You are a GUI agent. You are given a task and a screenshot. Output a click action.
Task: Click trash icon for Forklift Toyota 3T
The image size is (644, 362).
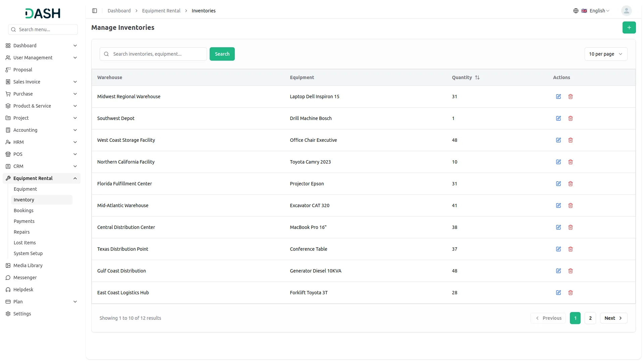pos(571,293)
